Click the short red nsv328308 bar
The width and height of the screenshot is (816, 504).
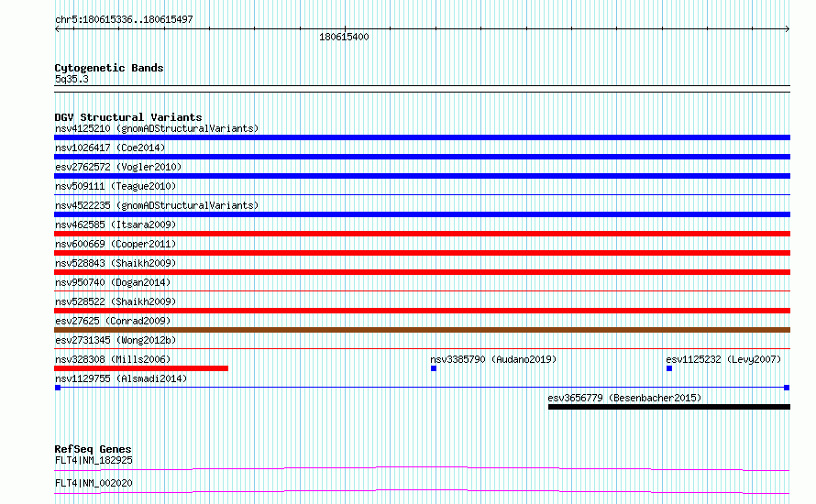(x=141, y=368)
